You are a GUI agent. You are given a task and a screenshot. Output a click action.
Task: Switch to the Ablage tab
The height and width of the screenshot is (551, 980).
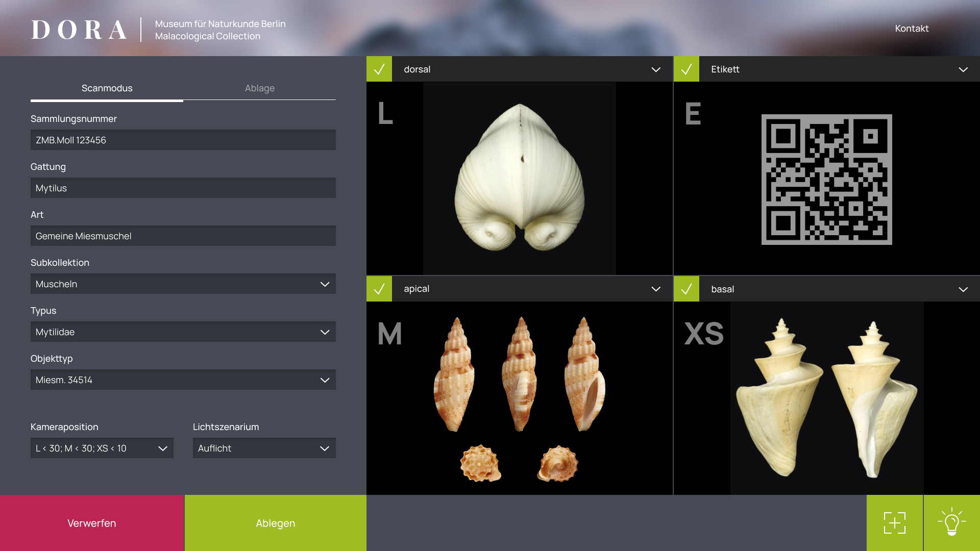260,88
